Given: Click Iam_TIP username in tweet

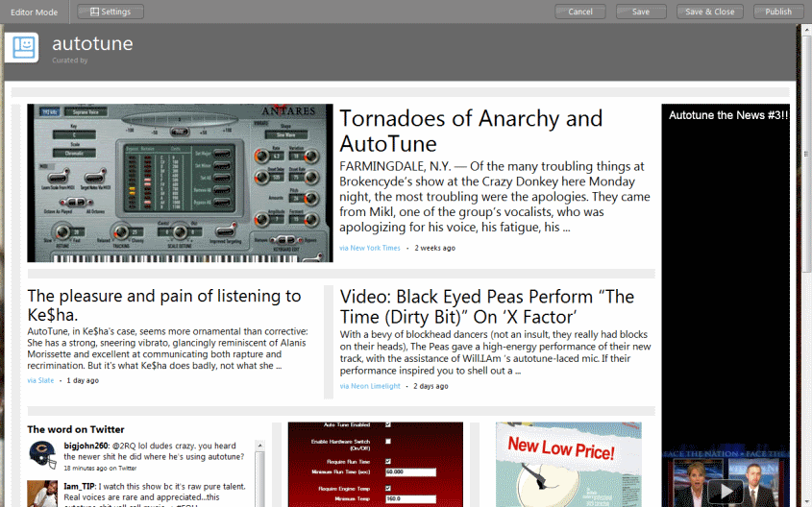Looking at the screenshot, I should (x=79, y=486).
